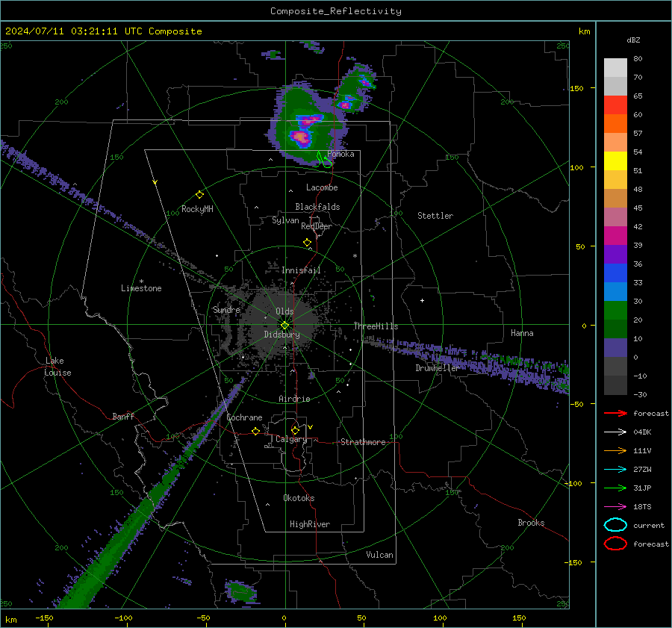Pick the green 31JP arrow symbol
The image size is (672, 628).
615,488
